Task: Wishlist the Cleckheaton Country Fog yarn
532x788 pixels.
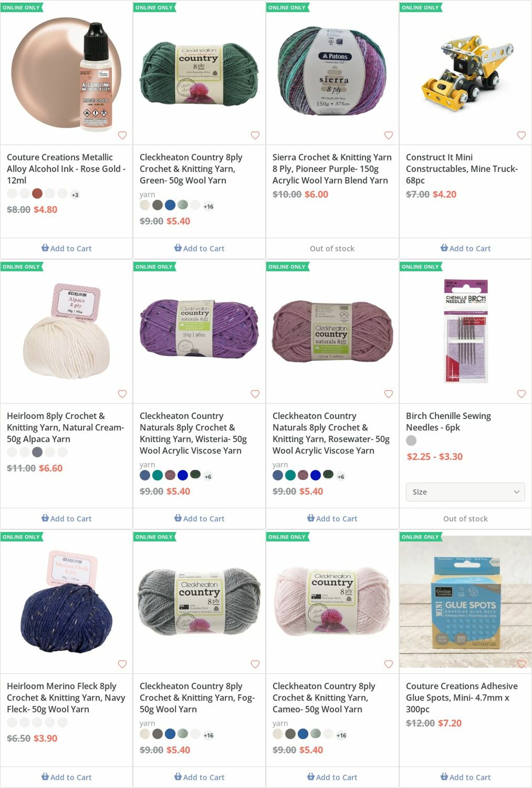Action: click(x=255, y=664)
